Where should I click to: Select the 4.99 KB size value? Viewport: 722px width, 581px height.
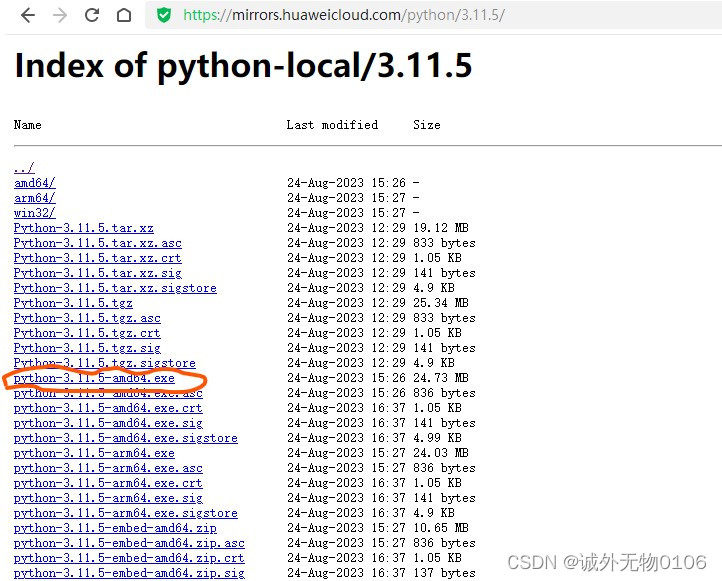click(437, 438)
